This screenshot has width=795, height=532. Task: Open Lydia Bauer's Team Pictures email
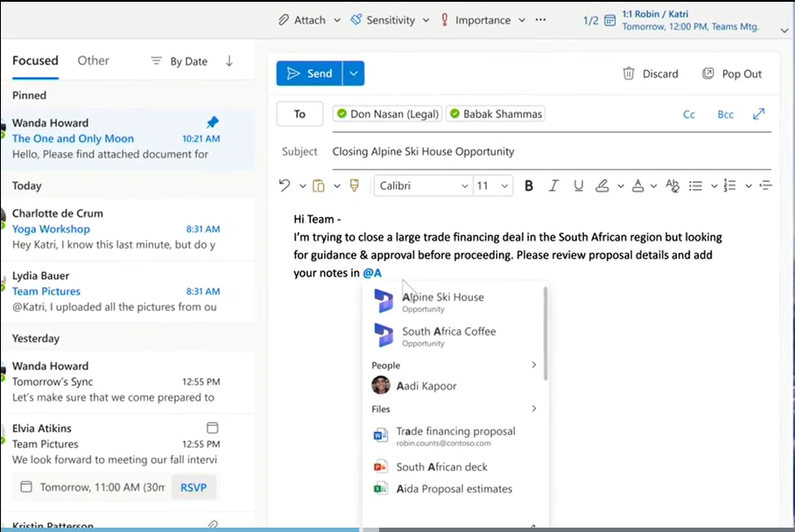click(x=127, y=291)
